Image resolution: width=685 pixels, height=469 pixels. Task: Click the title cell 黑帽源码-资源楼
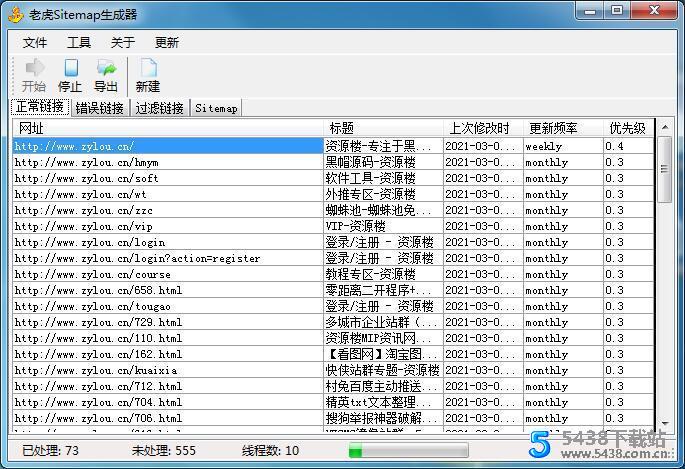(383, 162)
